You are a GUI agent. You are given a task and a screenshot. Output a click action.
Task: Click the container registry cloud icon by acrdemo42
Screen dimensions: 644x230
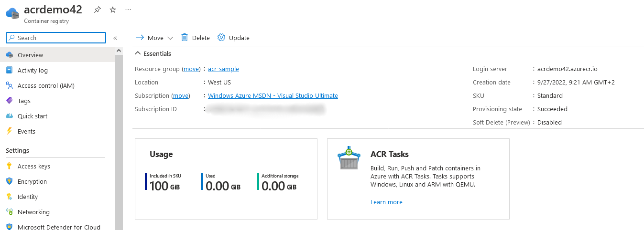(12, 13)
